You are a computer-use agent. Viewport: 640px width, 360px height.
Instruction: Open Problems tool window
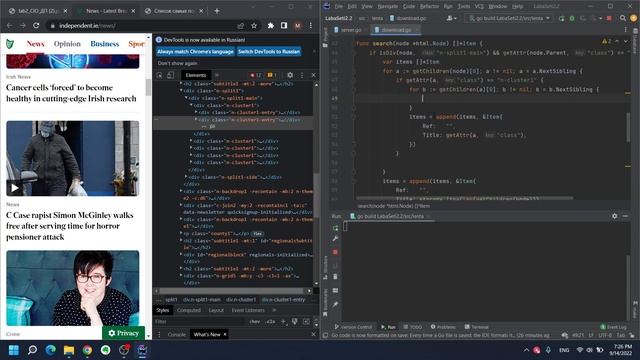pyautogui.click(x=443, y=327)
